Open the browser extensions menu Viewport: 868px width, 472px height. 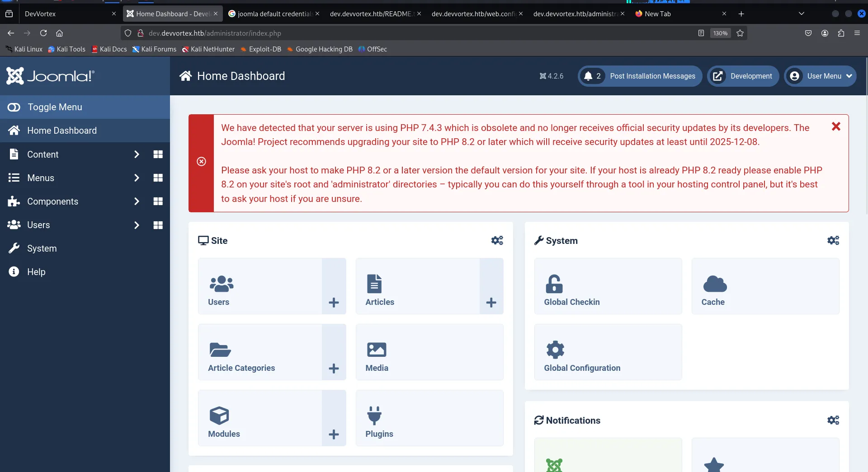coord(841,33)
